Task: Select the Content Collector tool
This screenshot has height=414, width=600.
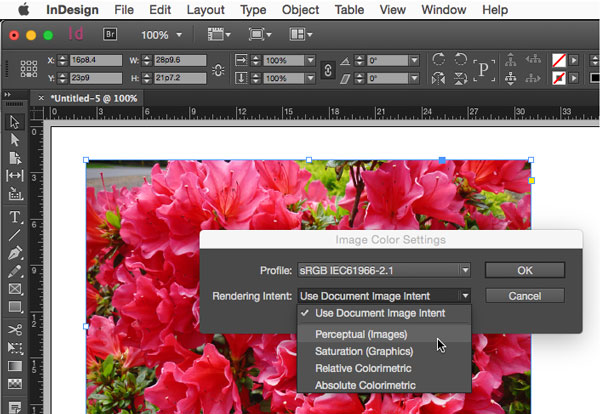Action: tap(15, 194)
